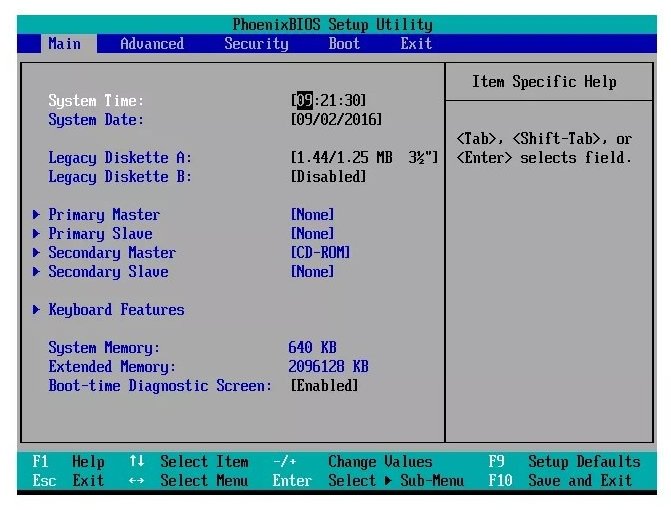Click the System Memory label
Image resolution: width=671 pixels, height=510 pixels.
[104, 348]
